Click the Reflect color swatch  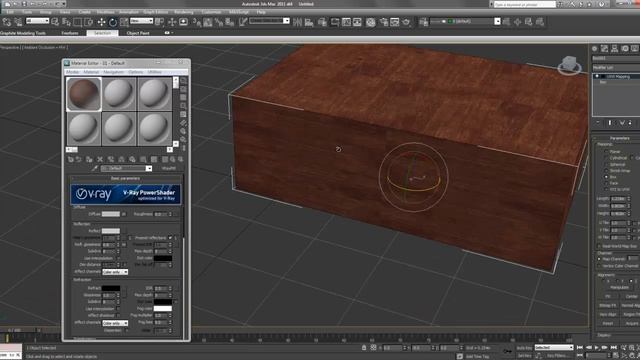pyautogui.click(x=111, y=231)
